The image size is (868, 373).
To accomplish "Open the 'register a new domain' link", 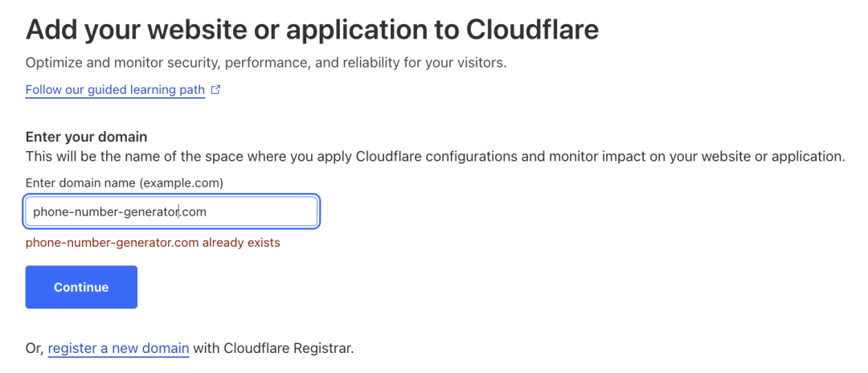I will coord(118,348).
